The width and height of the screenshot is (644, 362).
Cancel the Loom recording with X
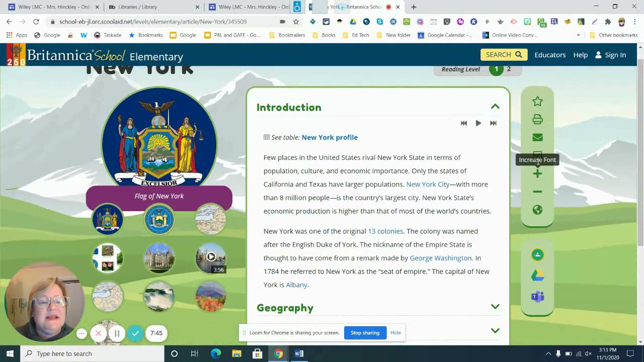(98, 333)
